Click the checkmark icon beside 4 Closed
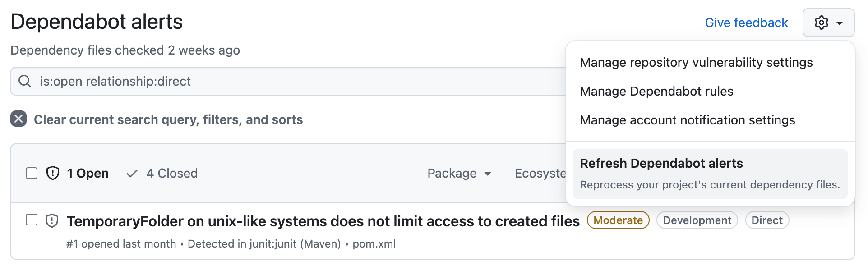Viewport: 868px width, 275px height. click(x=132, y=174)
